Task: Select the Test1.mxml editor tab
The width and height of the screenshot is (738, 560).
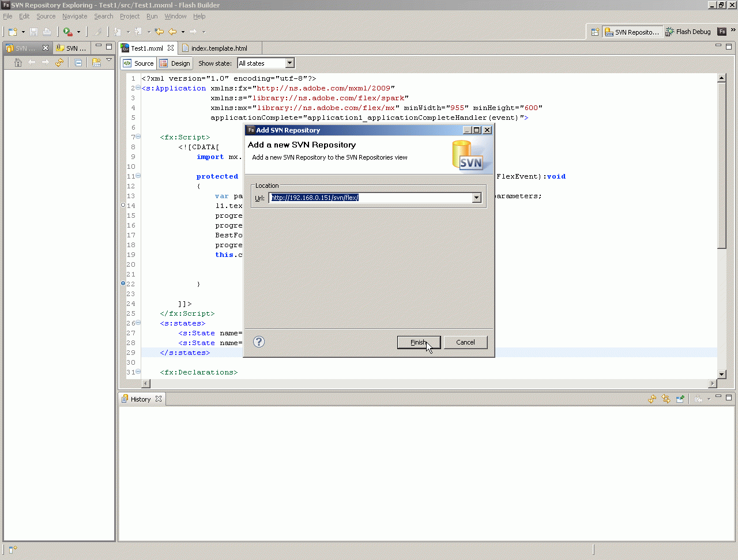Action: [147, 48]
